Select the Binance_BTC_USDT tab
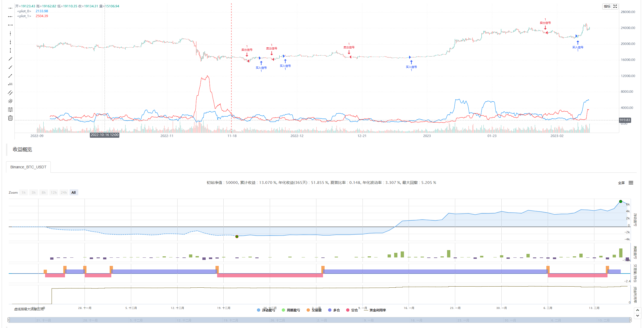Image resolution: width=644 pixels, height=328 pixels. tap(28, 167)
